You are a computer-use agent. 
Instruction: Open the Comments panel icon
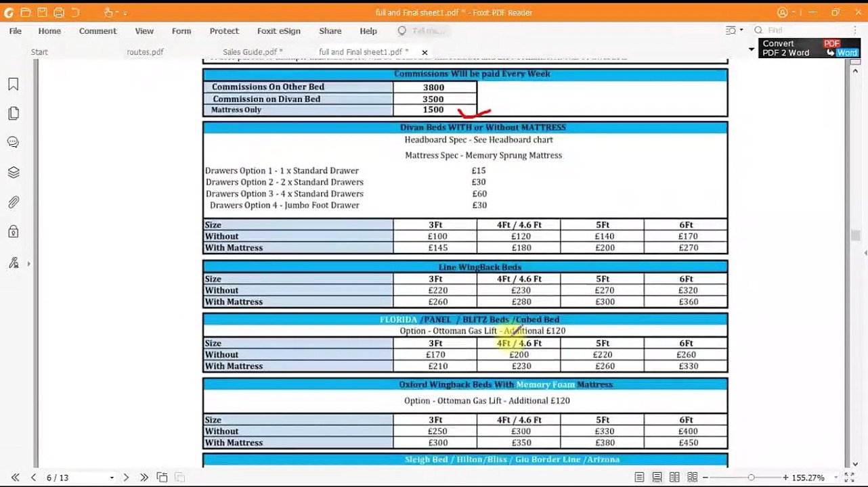coord(14,143)
